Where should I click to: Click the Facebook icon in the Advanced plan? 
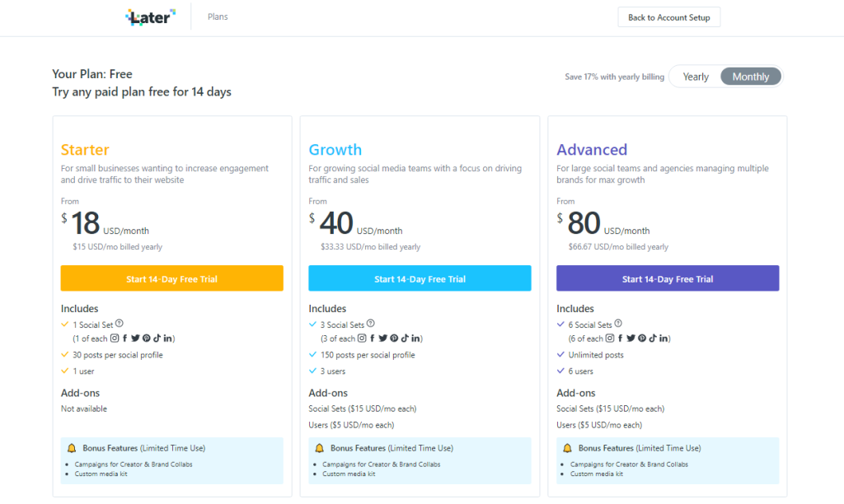click(x=620, y=338)
